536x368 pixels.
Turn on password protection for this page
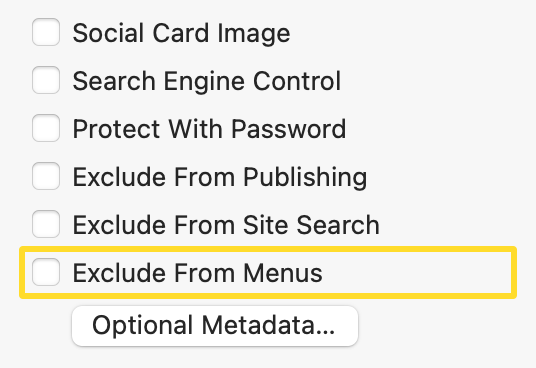[46, 128]
